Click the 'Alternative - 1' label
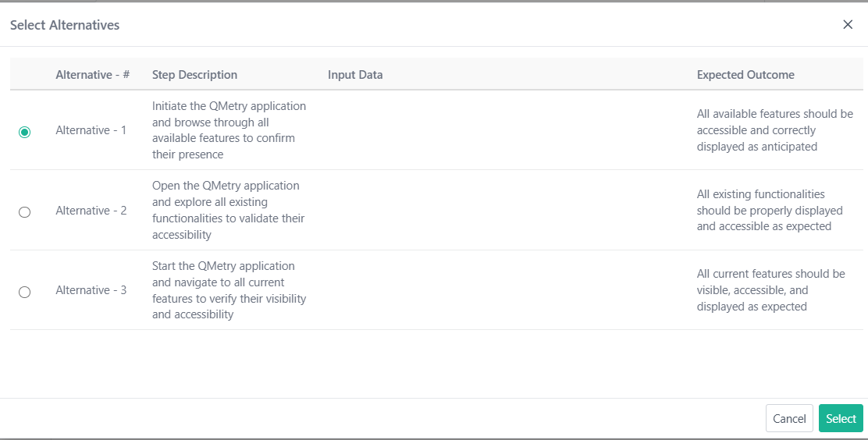This screenshot has height=440, width=868. tap(91, 130)
